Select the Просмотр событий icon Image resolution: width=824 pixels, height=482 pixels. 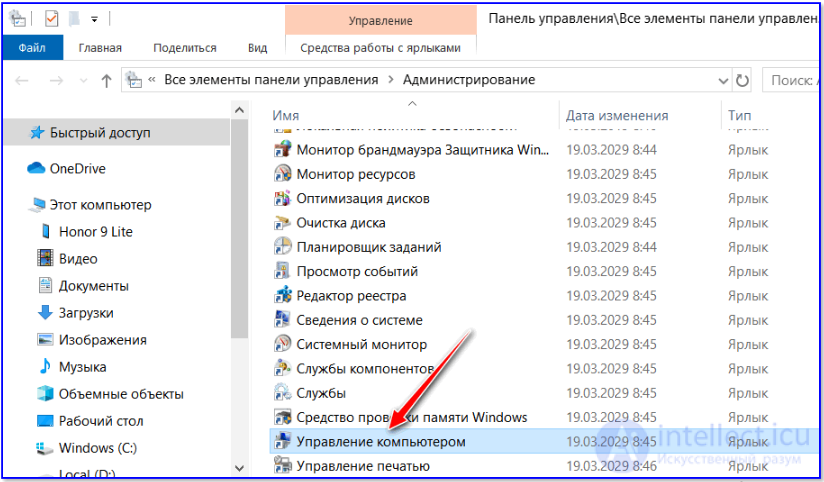pyautogui.click(x=283, y=271)
